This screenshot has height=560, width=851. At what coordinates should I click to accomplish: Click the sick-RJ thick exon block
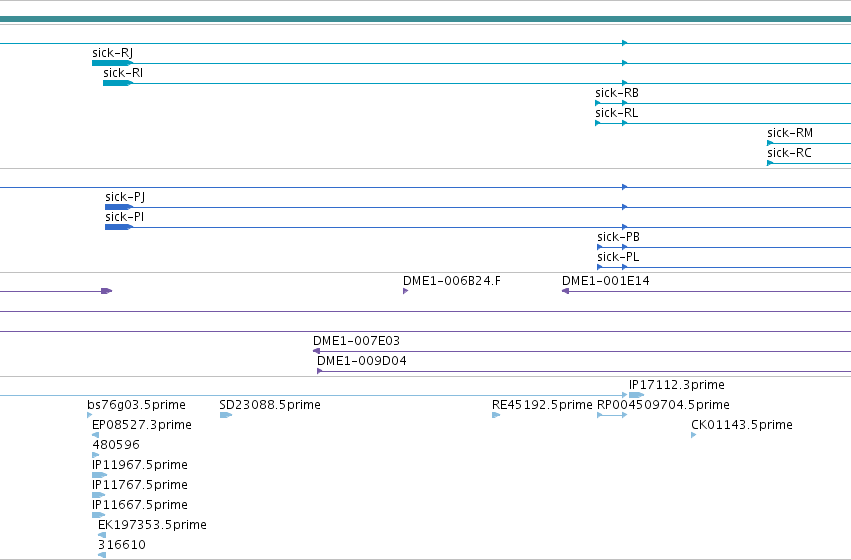point(112,63)
